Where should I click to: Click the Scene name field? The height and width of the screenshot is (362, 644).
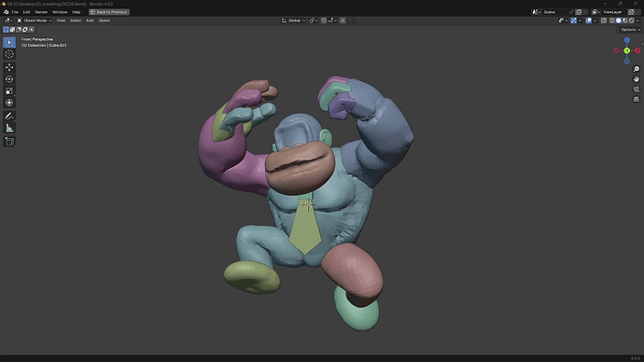554,12
